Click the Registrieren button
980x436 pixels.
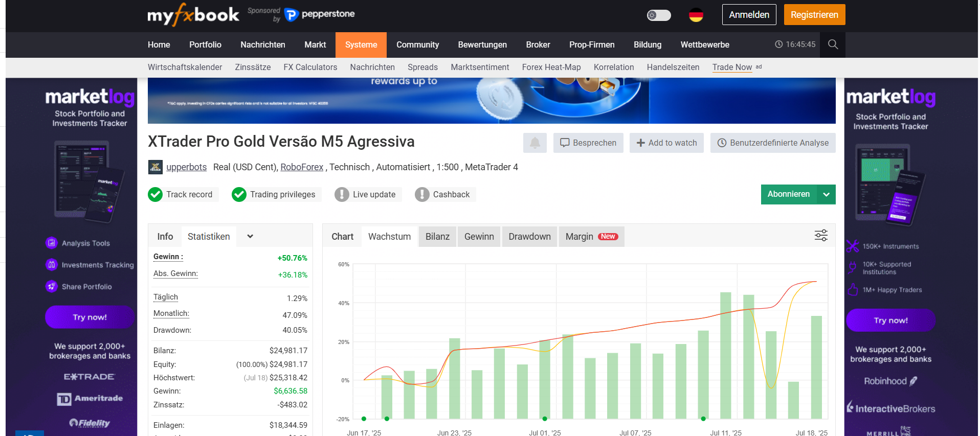coord(814,15)
